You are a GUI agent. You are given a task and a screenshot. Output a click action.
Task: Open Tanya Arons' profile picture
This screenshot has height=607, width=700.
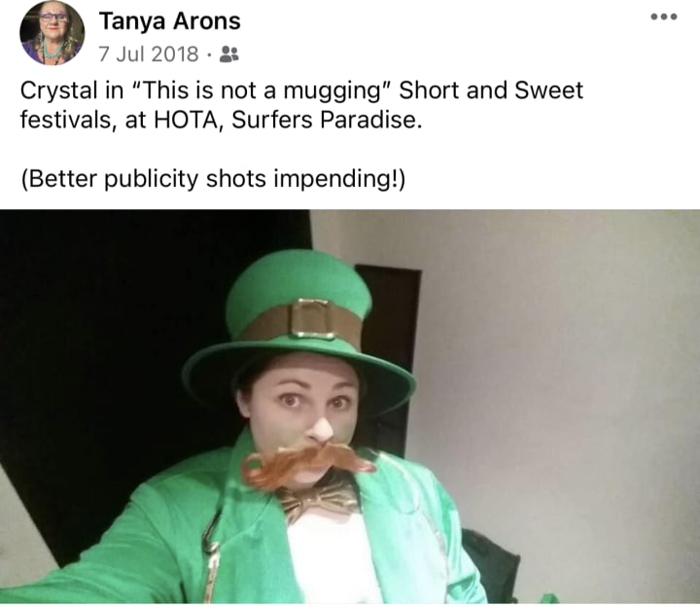point(52,33)
